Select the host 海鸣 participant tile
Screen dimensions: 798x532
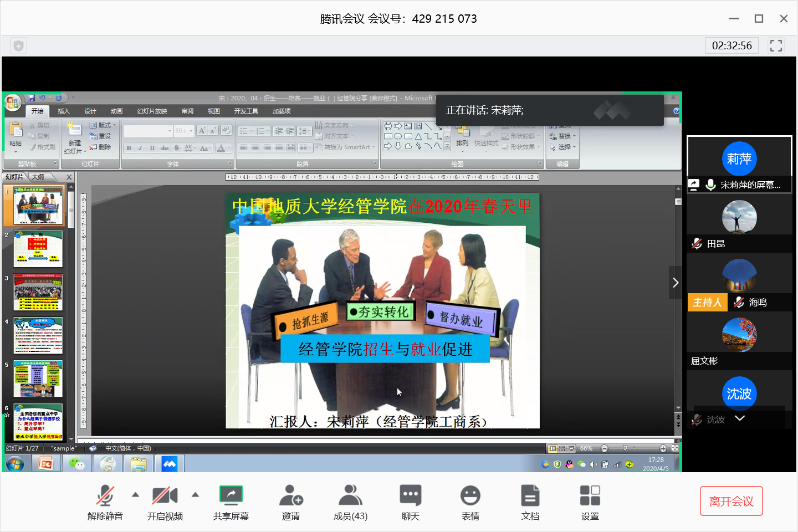point(739,282)
